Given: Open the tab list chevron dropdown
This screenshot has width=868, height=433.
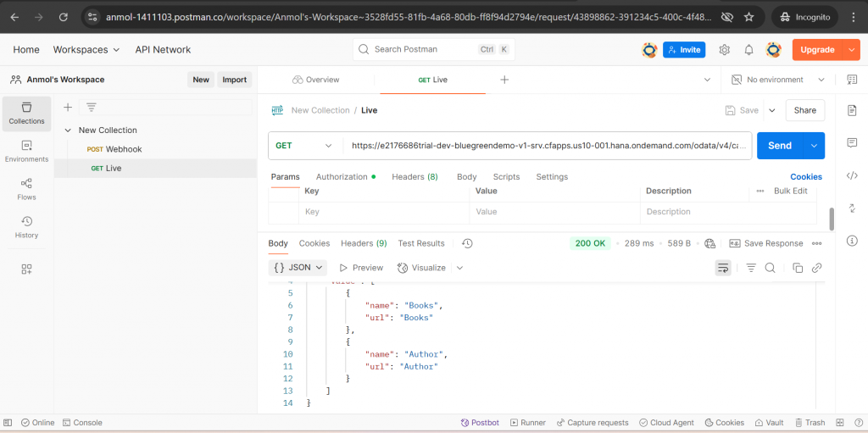Looking at the screenshot, I should click(707, 80).
